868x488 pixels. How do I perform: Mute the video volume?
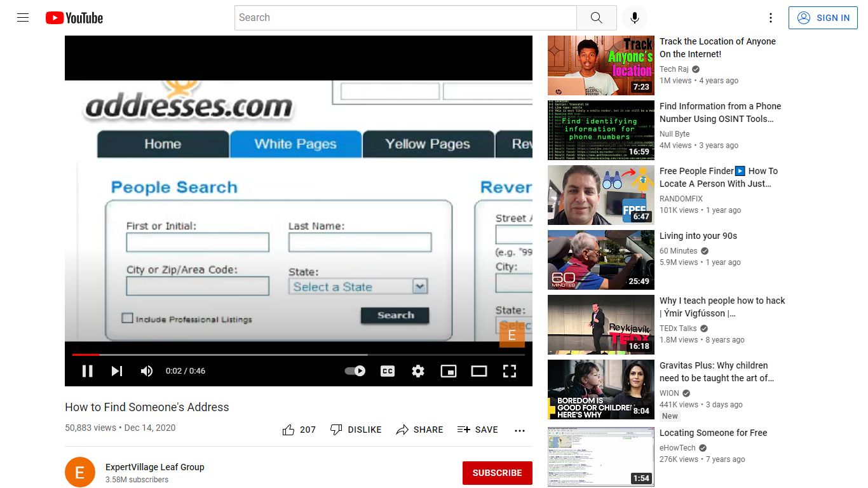coord(147,371)
